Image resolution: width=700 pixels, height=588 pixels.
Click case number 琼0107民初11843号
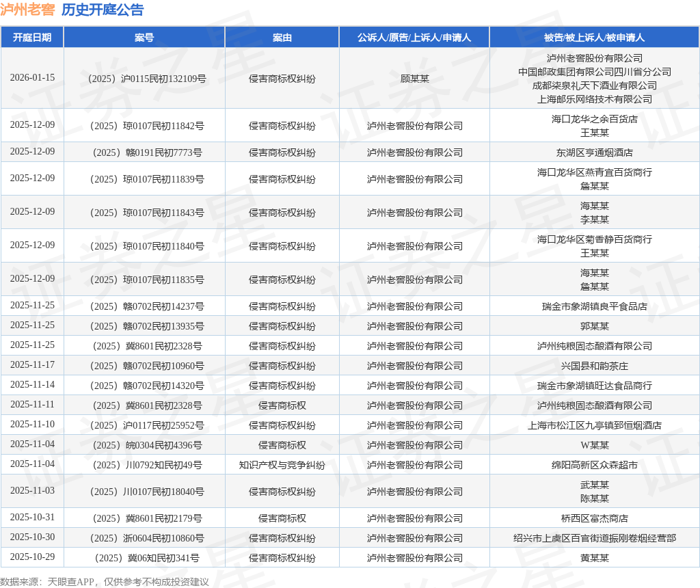coord(147,213)
